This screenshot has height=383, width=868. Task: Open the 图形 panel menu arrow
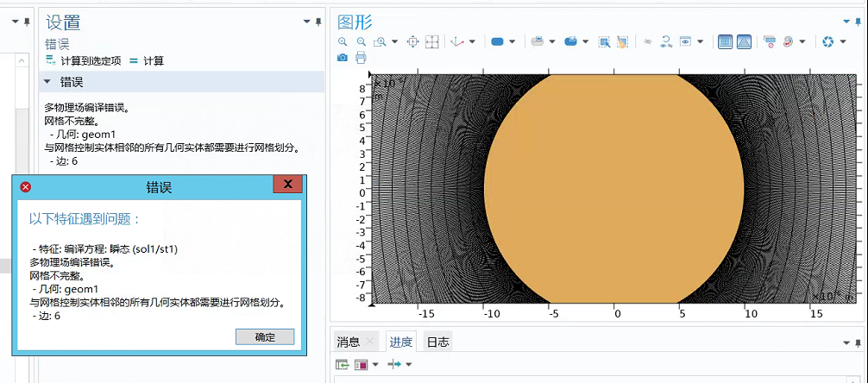pos(846,22)
